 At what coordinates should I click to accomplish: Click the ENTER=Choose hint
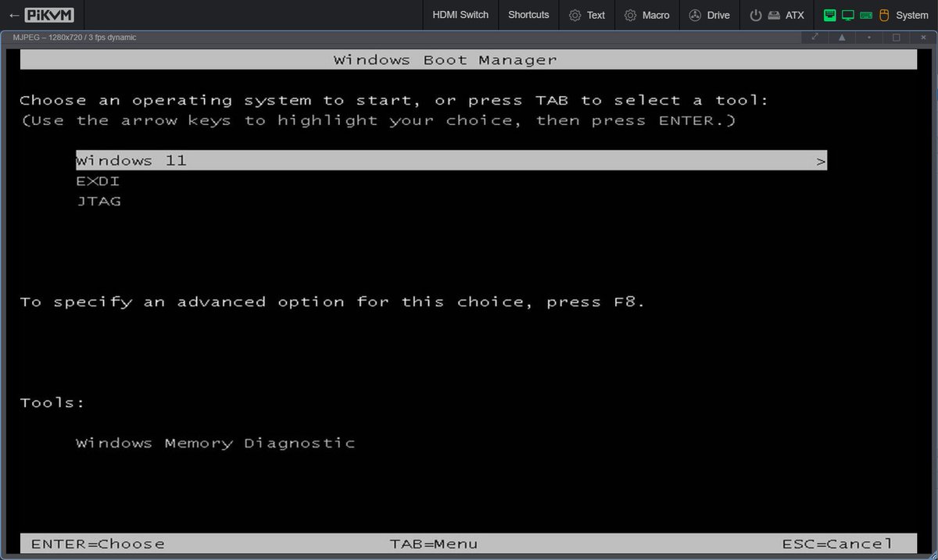tap(98, 544)
